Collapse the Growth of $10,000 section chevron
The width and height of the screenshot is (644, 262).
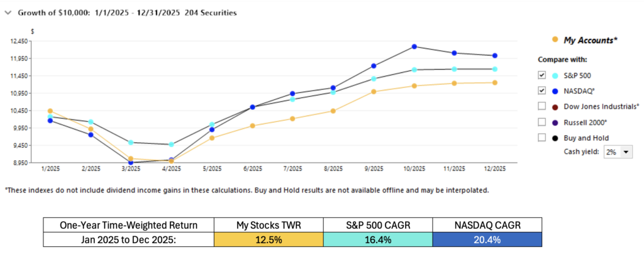coord(8,13)
